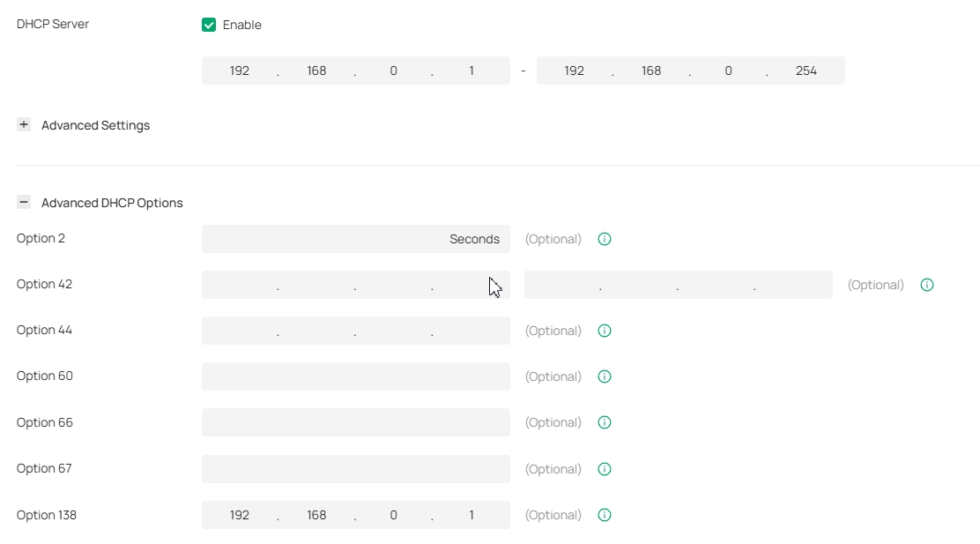This screenshot has width=980, height=544.
Task: Click the Option 67 info icon
Action: [x=605, y=469]
